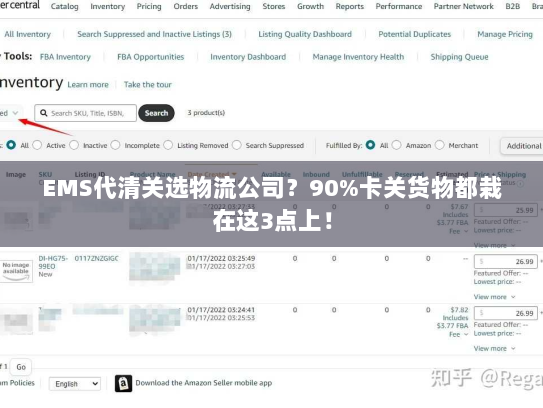Select Fulfilled By Merchant radio button

[x=439, y=145]
